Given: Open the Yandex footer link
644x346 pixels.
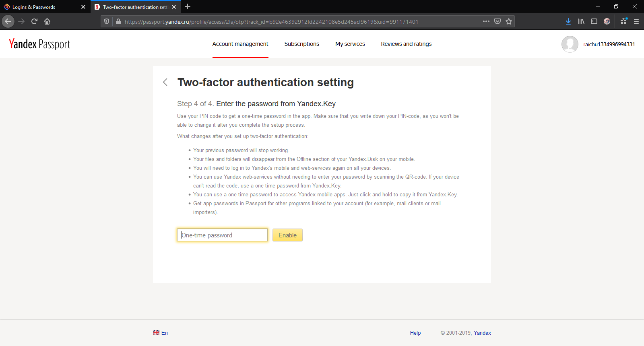Looking at the screenshot, I should (482, 333).
